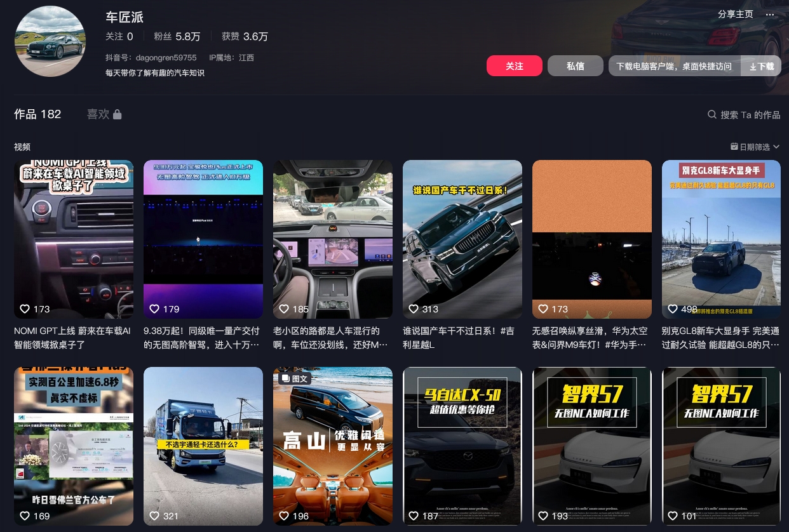789x532 pixels.
Task: Open the 智界S7 video with 193 likes
Action: click(x=592, y=446)
